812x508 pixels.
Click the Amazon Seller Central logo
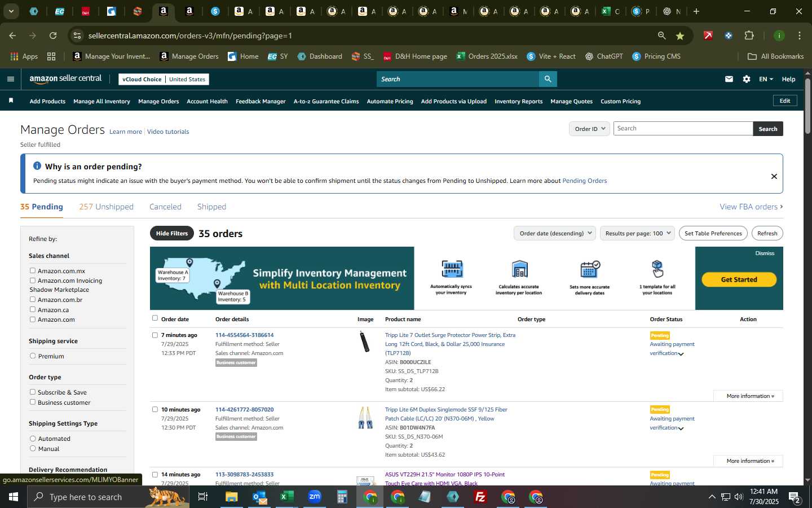click(x=65, y=79)
